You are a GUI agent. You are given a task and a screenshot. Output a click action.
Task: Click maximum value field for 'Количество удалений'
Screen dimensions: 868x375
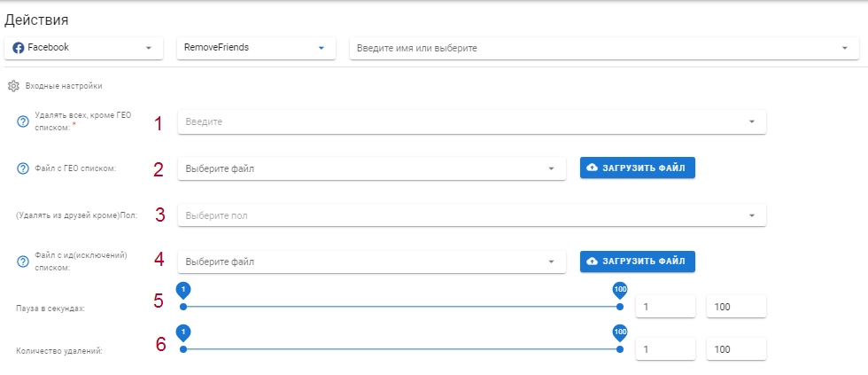pos(736,349)
